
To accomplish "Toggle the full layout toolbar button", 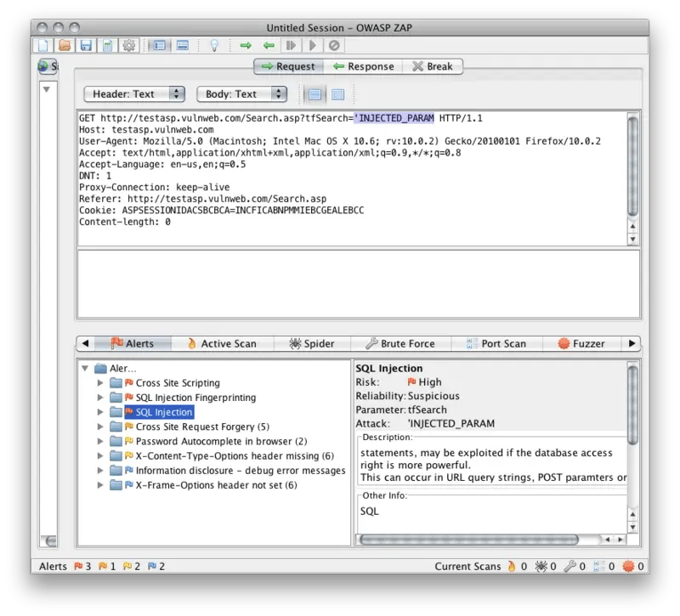I will point(182,45).
